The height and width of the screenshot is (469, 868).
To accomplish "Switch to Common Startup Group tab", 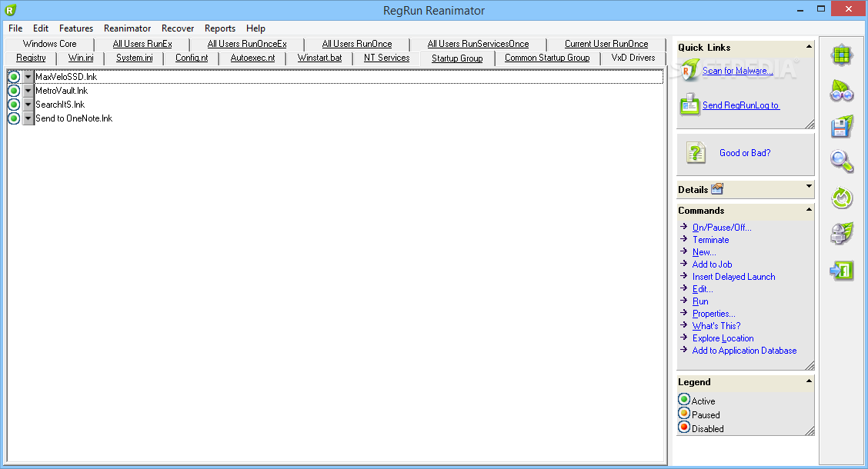I will click(547, 58).
